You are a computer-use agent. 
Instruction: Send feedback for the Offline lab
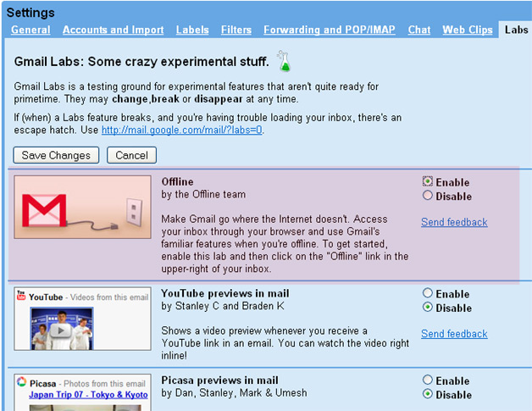pos(454,222)
